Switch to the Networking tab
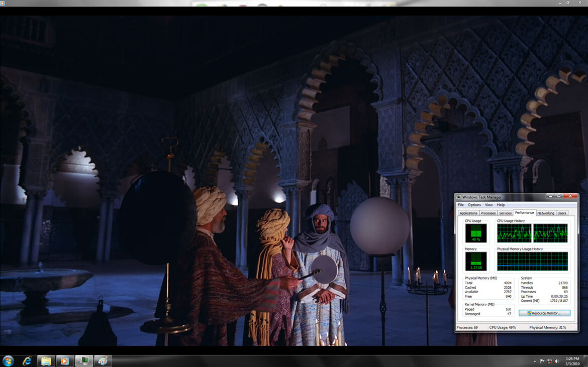The width and height of the screenshot is (588, 367). tap(546, 213)
